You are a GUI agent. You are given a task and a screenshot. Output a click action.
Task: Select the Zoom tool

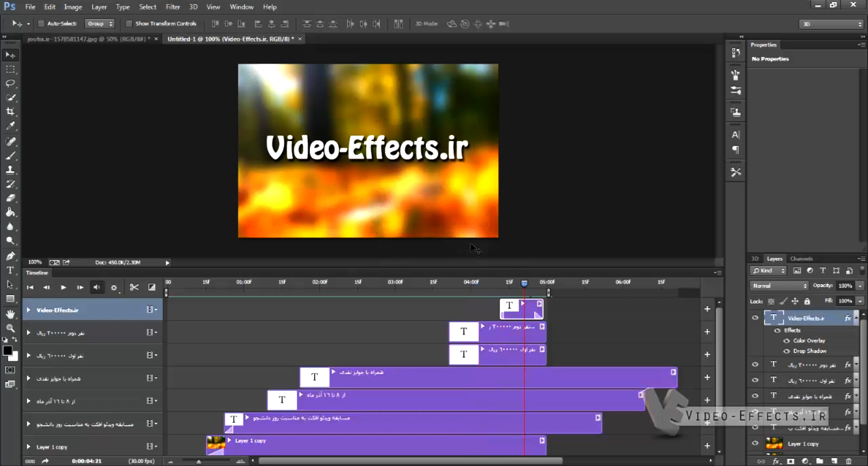[10, 328]
